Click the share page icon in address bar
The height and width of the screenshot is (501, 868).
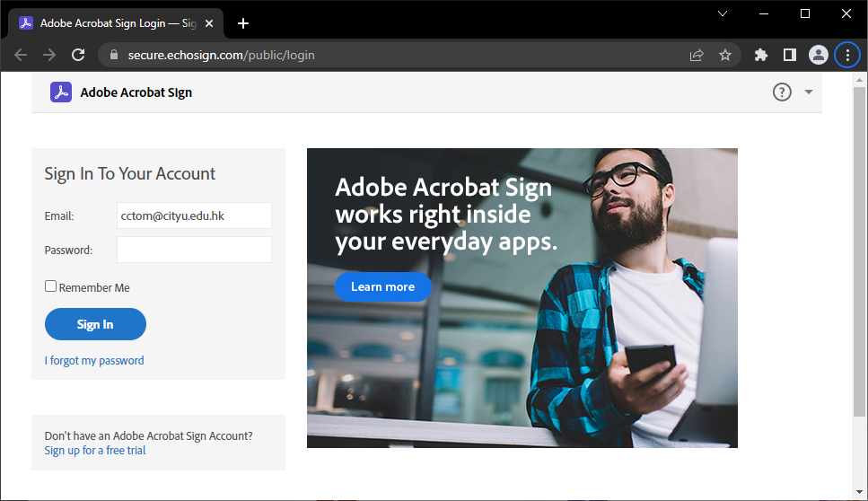pyautogui.click(x=697, y=55)
